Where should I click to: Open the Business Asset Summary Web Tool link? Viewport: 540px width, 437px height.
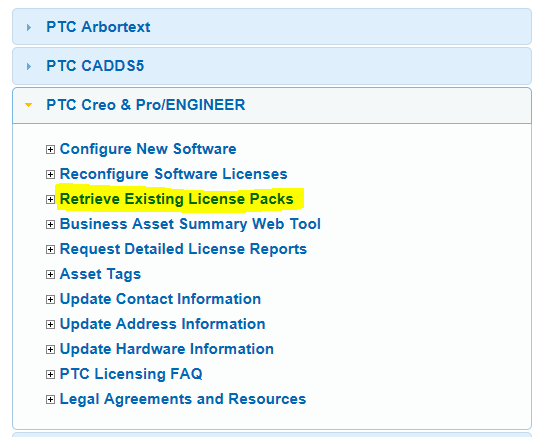(190, 224)
